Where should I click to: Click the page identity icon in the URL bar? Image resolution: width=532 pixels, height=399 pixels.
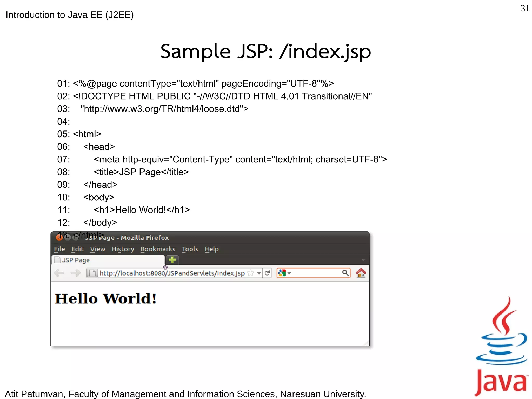pyautogui.click(x=92, y=273)
